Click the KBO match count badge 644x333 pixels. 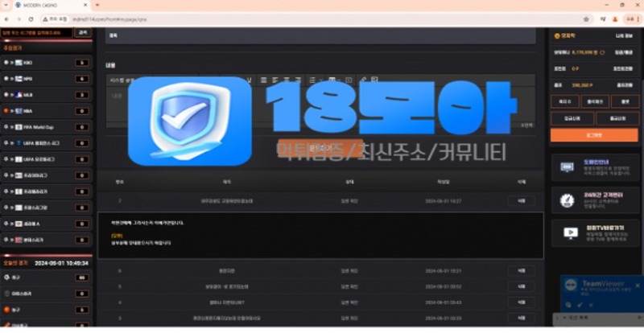point(82,63)
